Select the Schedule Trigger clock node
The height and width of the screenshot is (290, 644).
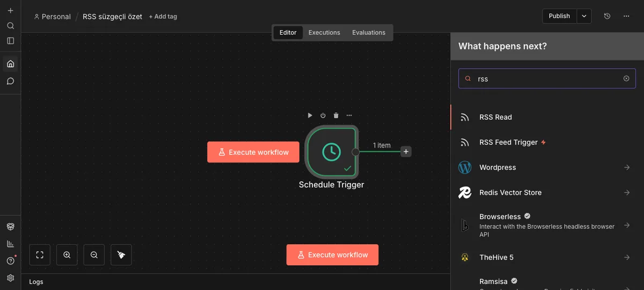[331, 151]
